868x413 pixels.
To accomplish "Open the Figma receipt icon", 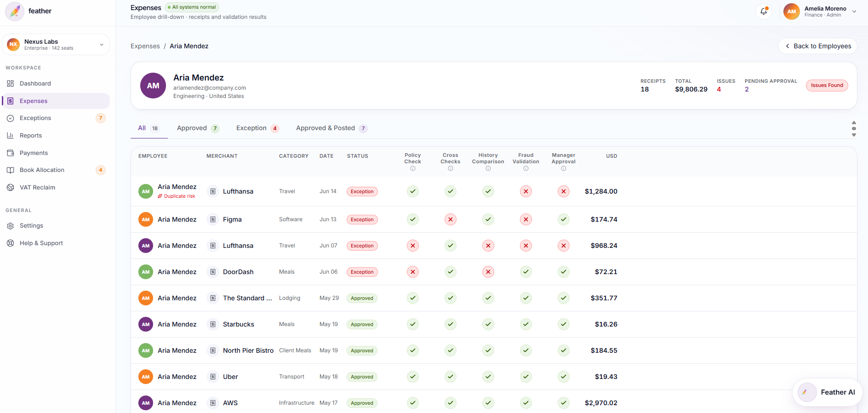I will pyautogui.click(x=212, y=219).
